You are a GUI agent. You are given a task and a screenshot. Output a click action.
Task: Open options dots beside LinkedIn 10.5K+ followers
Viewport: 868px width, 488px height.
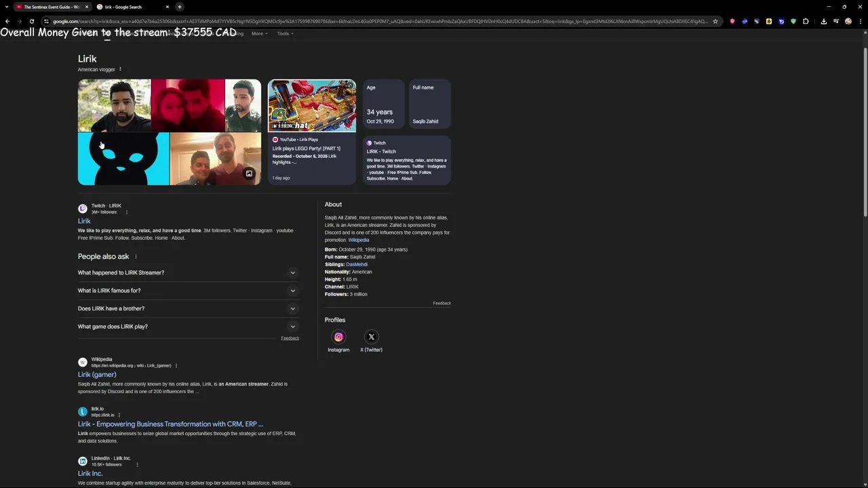137,465
